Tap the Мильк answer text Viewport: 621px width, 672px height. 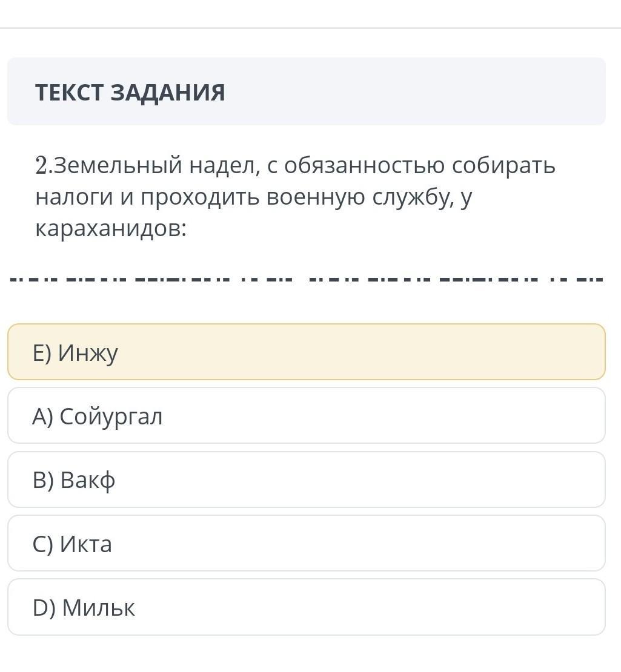point(98,608)
